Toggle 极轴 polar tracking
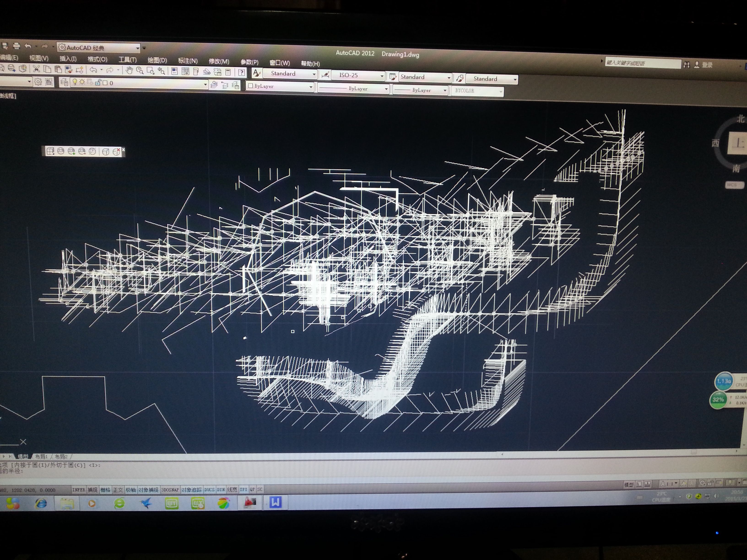This screenshot has height=560, width=747. (131, 490)
